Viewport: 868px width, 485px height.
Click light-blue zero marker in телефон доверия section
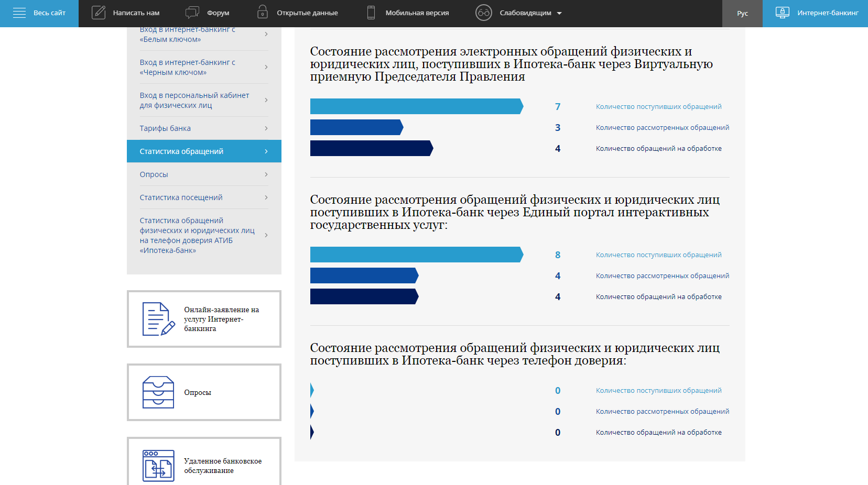(312, 390)
